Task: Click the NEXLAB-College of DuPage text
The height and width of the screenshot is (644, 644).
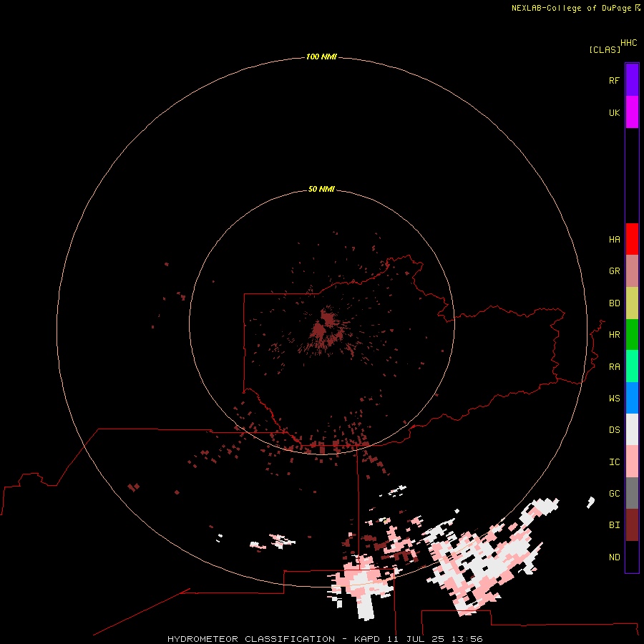Action: (571, 8)
